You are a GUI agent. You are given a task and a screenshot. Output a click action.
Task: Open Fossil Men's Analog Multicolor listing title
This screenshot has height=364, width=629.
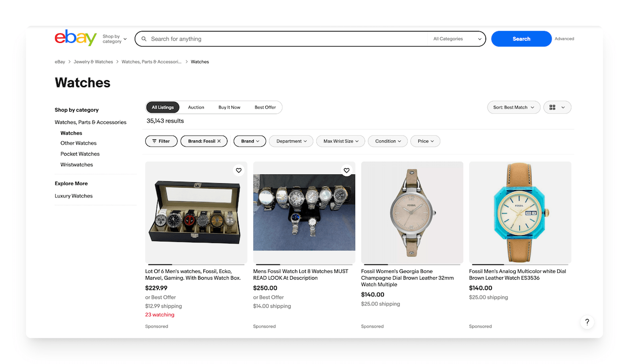(517, 274)
